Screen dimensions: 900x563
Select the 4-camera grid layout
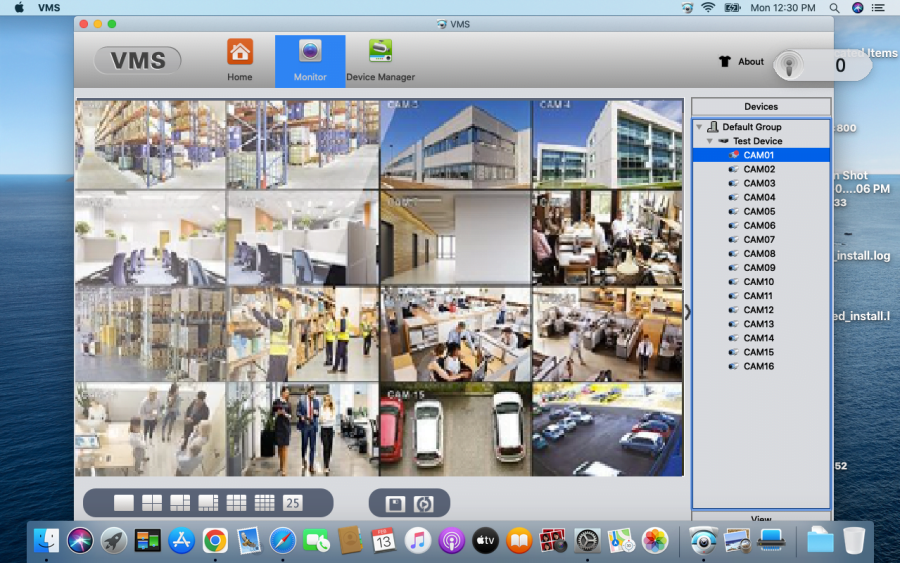coord(152,503)
